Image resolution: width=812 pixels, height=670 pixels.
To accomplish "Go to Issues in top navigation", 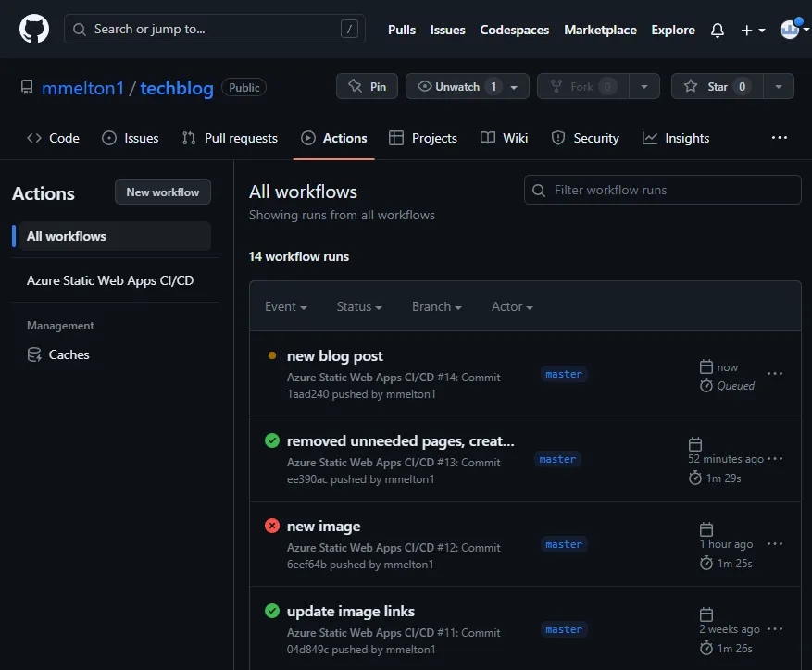I will coord(447,30).
